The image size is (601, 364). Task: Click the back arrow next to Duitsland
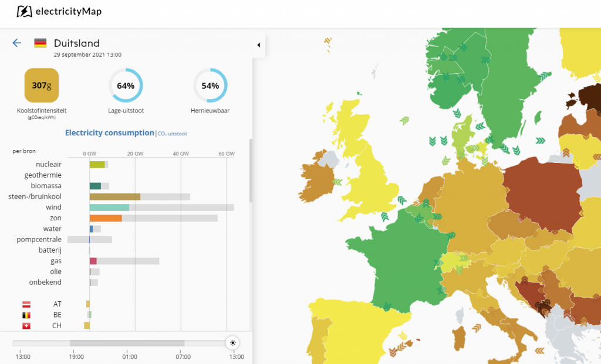coord(17,43)
